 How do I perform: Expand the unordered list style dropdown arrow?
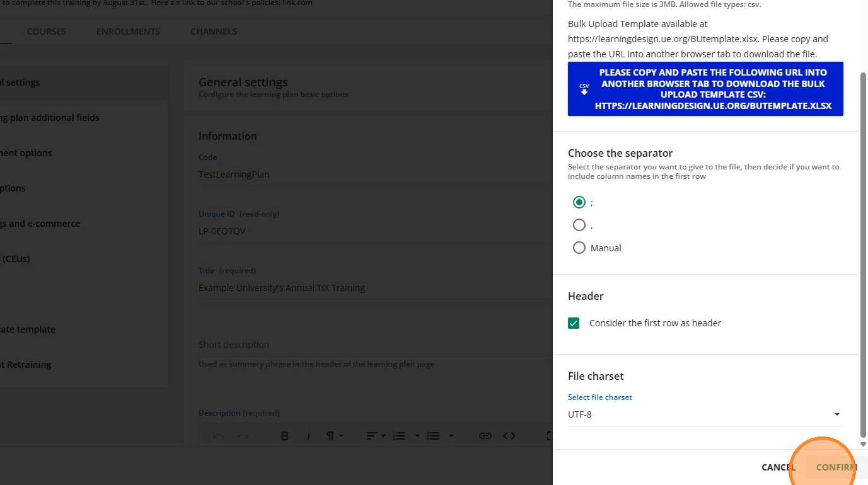tap(451, 436)
